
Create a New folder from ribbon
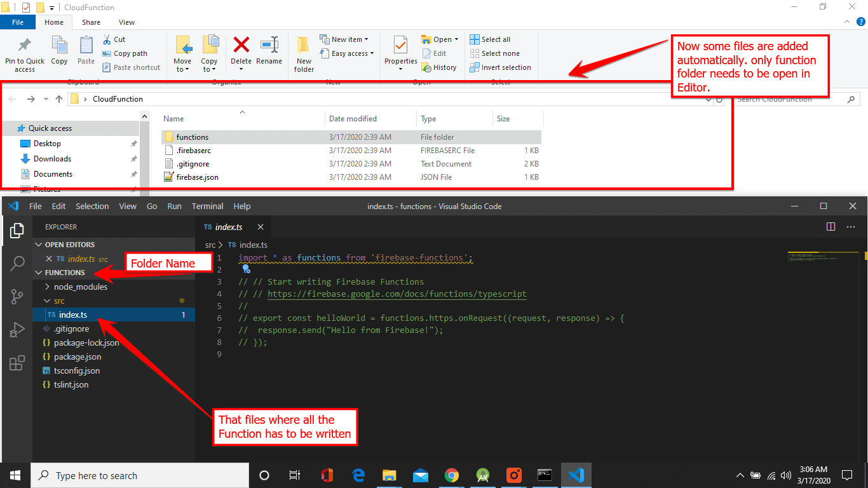click(304, 55)
